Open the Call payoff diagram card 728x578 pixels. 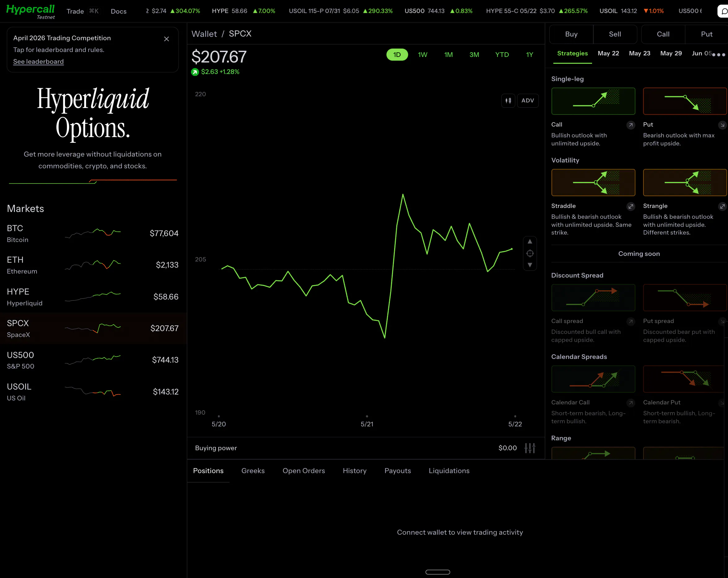coord(593,101)
